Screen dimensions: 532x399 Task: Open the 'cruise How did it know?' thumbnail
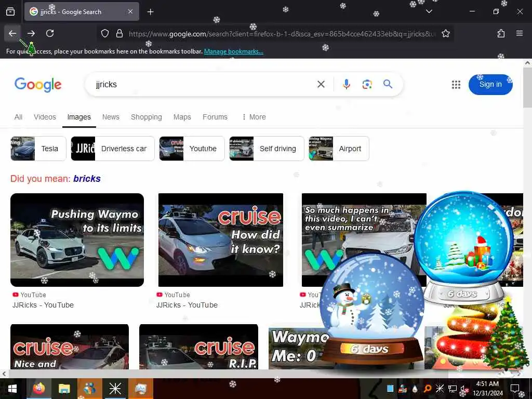(x=220, y=240)
